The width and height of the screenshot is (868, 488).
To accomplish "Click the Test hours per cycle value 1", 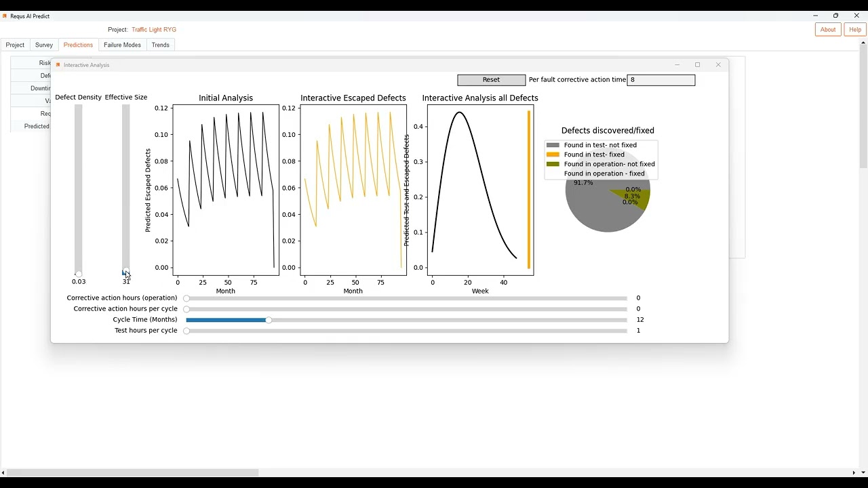I will (638, 331).
